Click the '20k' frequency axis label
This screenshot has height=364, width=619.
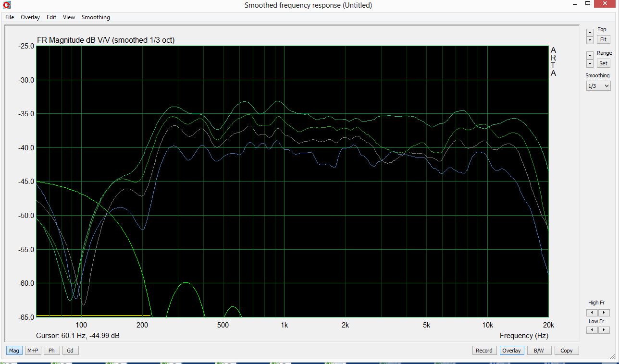(548, 325)
